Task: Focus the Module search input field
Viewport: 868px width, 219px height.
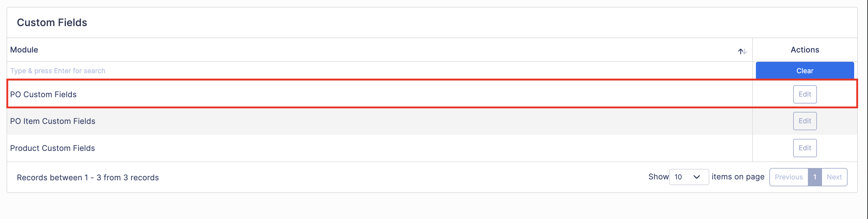Action: click(380, 70)
